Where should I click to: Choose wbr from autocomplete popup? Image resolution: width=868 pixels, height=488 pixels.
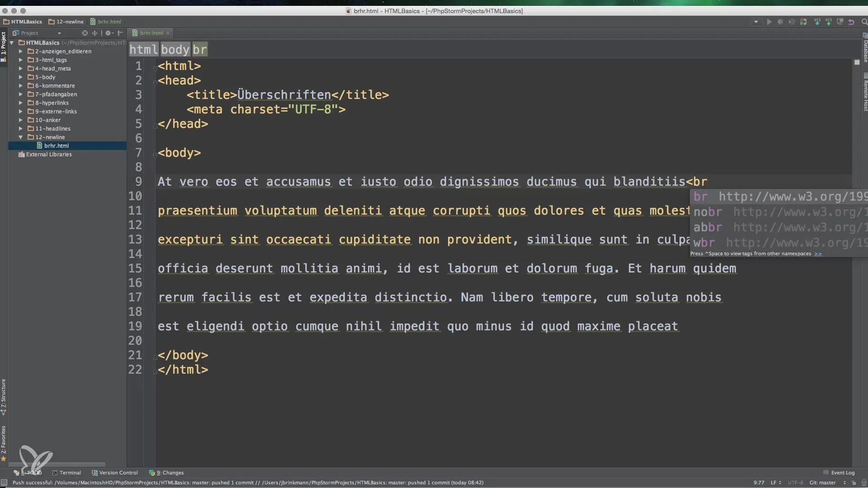[778, 243]
